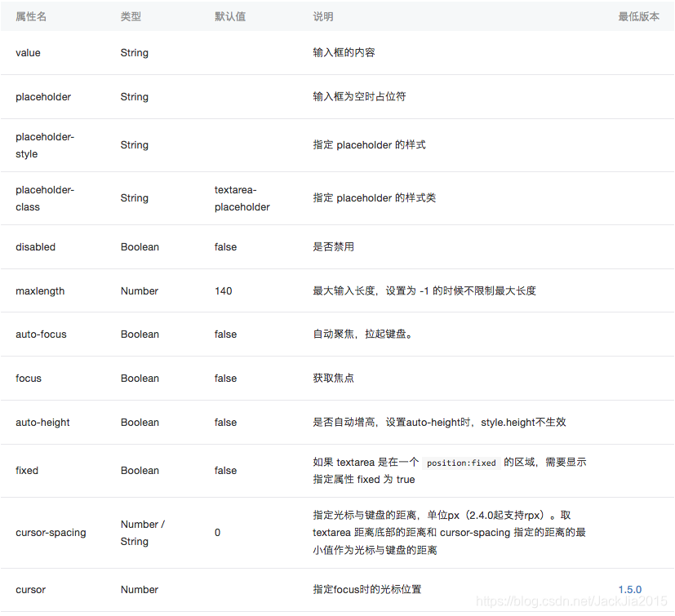Click false default in auto-focus row

coord(225,334)
